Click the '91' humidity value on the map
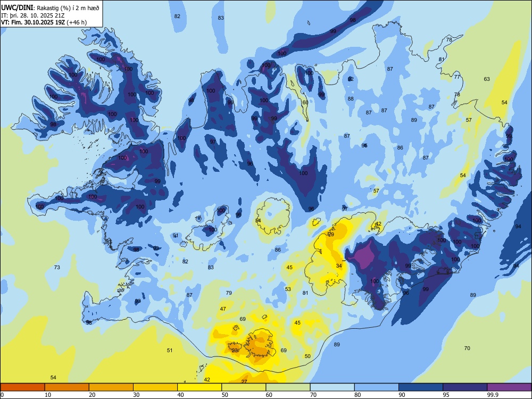Viewport: 532px width, 399px height. pos(176,236)
